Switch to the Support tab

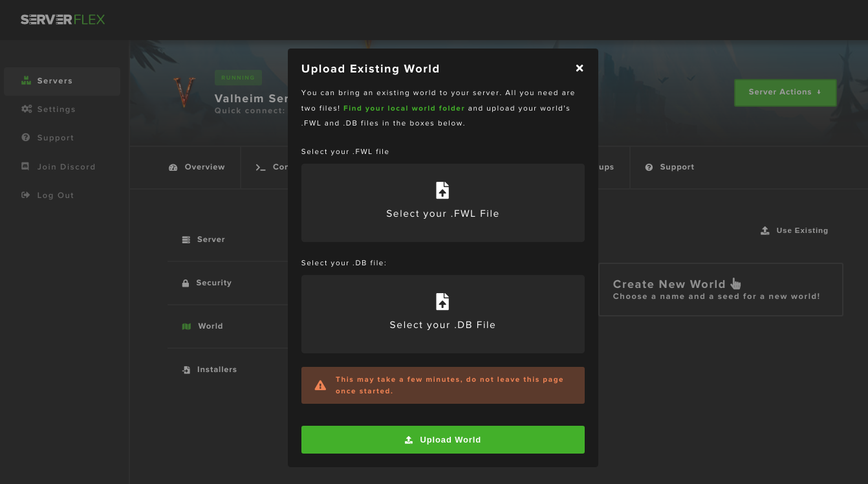pyautogui.click(x=669, y=167)
